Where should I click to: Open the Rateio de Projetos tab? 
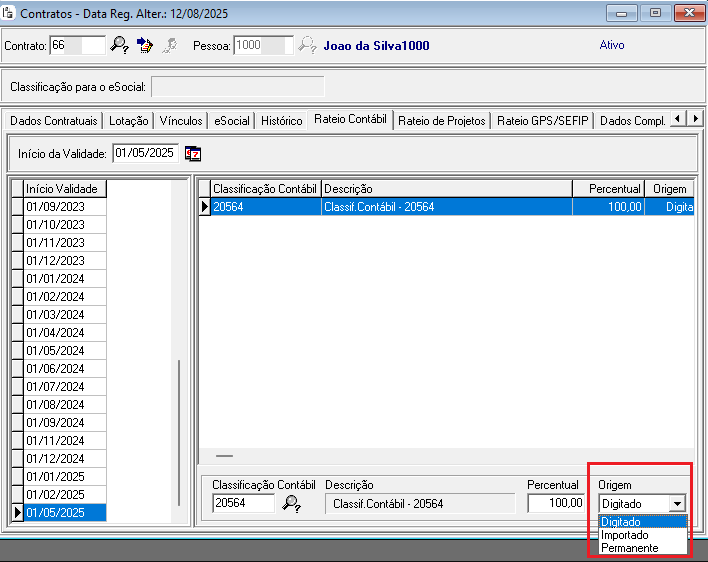coord(441,121)
